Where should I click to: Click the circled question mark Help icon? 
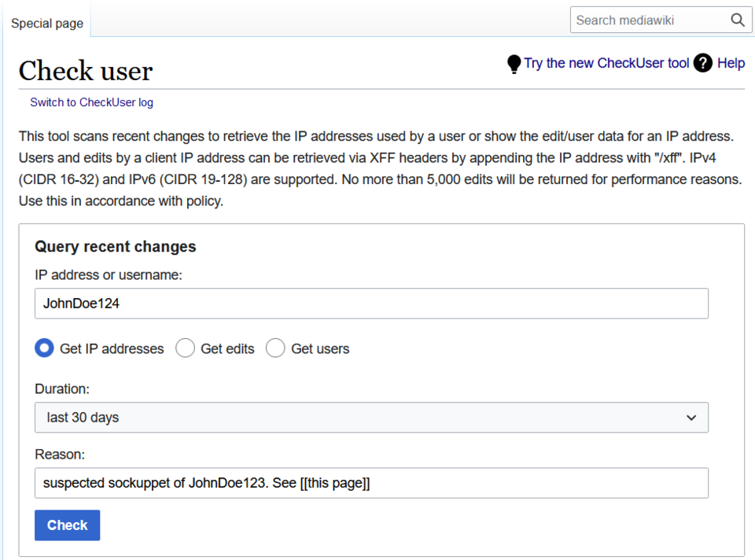tap(702, 63)
